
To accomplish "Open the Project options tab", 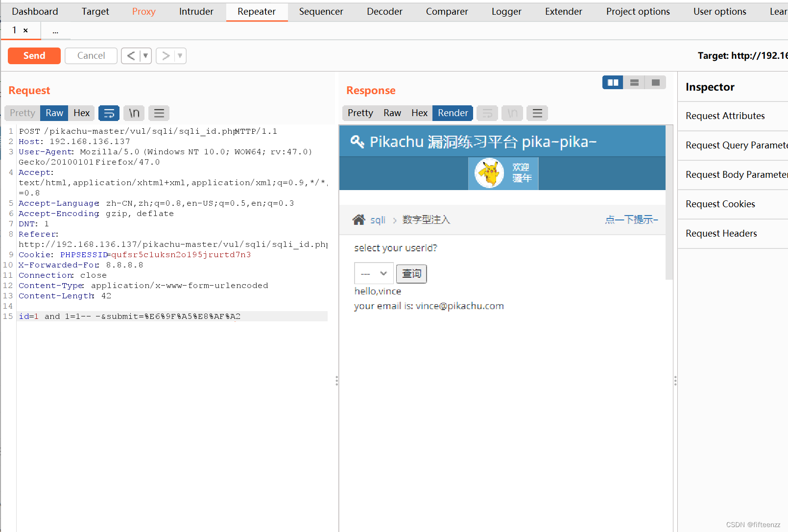I will click(638, 11).
